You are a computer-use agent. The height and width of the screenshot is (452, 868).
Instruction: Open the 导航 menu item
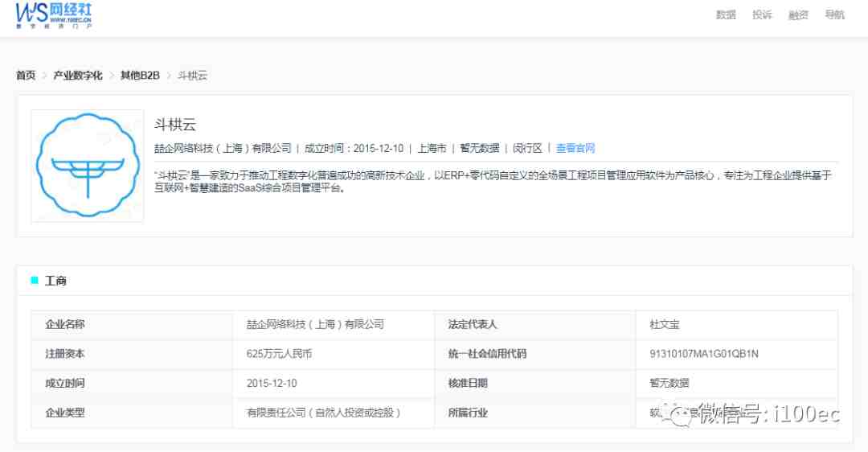834,15
